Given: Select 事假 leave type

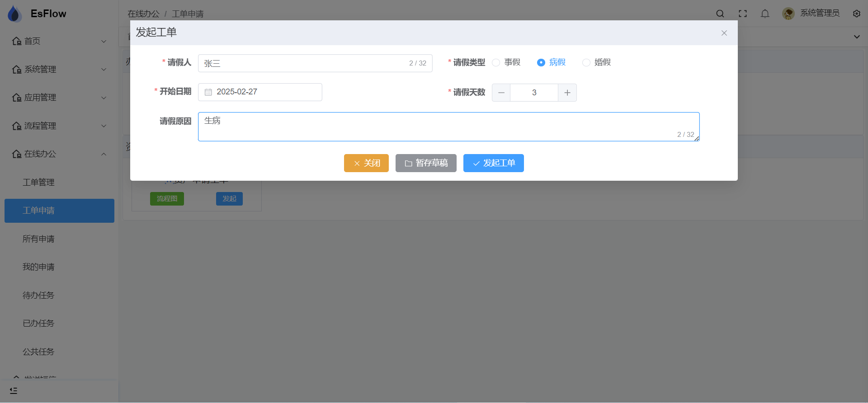Looking at the screenshot, I should pyautogui.click(x=506, y=62).
